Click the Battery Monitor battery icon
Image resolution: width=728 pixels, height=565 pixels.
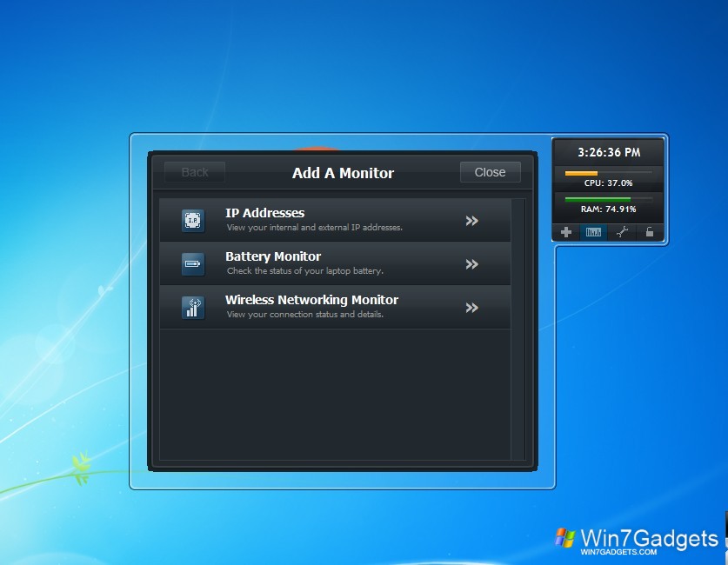click(193, 264)
